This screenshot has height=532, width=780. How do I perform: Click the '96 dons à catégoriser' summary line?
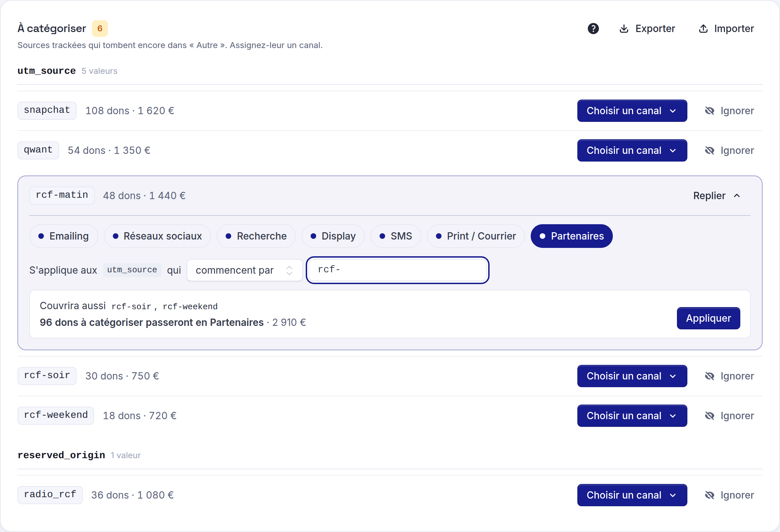[173, 322]
